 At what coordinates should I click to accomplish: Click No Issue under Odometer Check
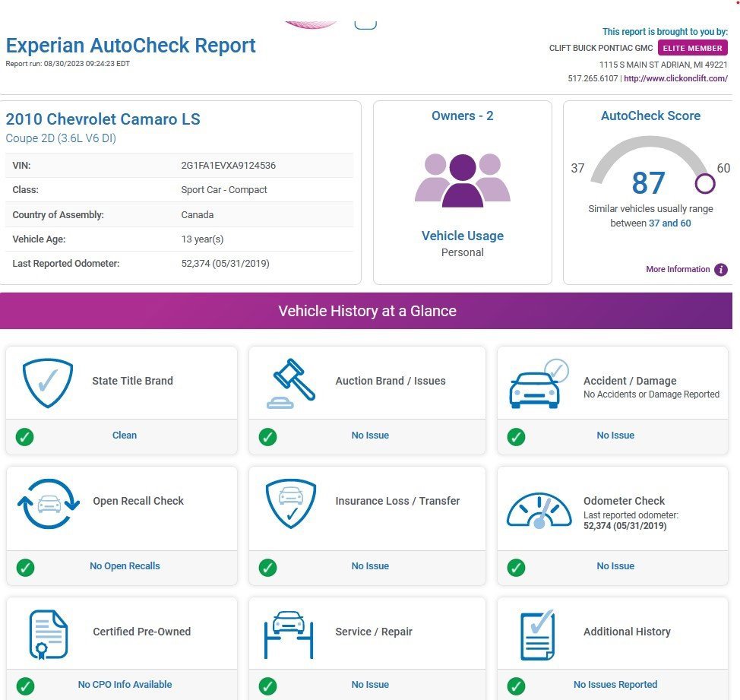pyautogui.click(x=615, y=566)
